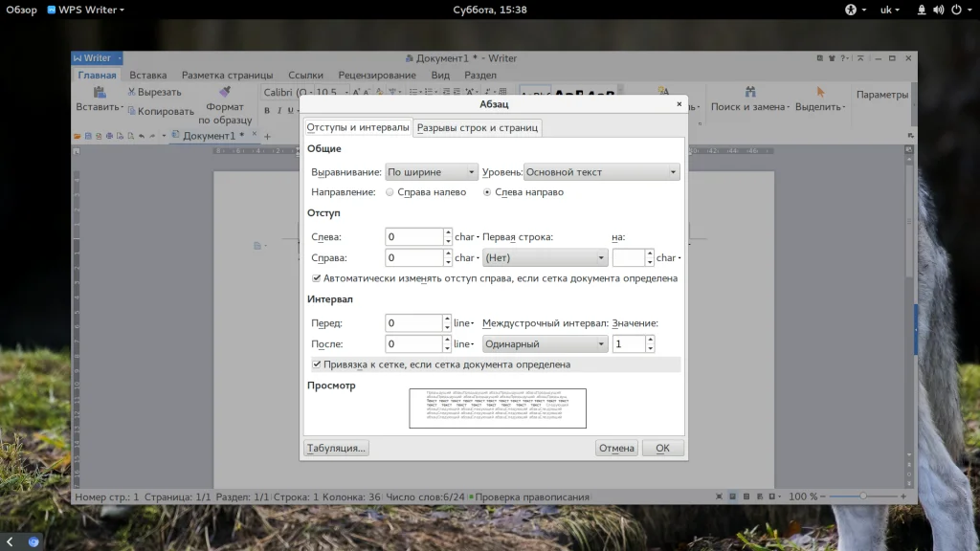Click the zoom slider handle in status bar
The width and height of the screenshot is (980, 551).
tap(863, 497)
